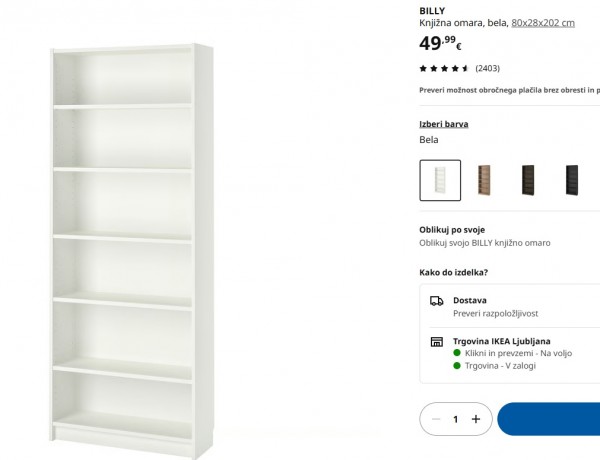View the 2403 reviews count
Screen dimensions: 600x460
tap(488, 69)
